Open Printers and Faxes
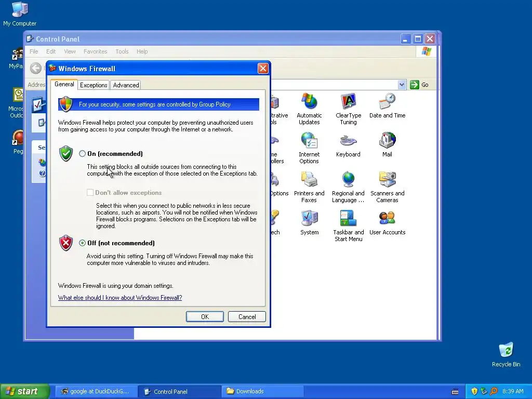The height and width of the screenshot is (399, 532). (309, 187)
